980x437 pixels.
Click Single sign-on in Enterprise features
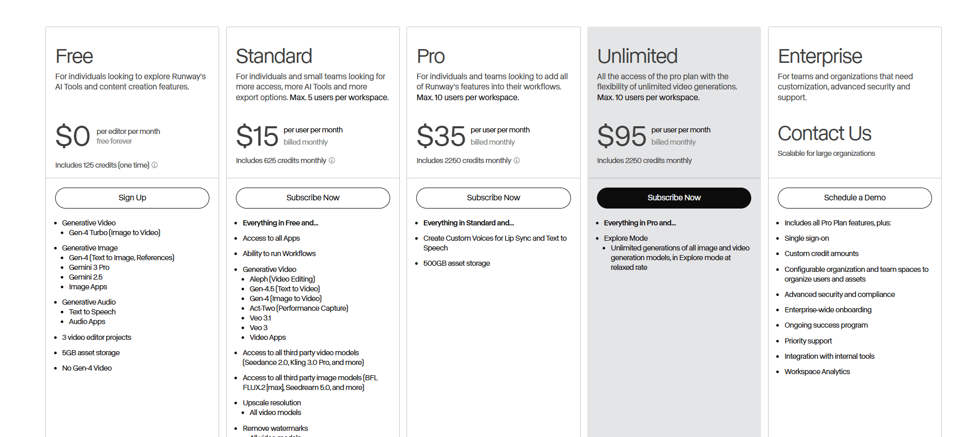tap(807, 238)
